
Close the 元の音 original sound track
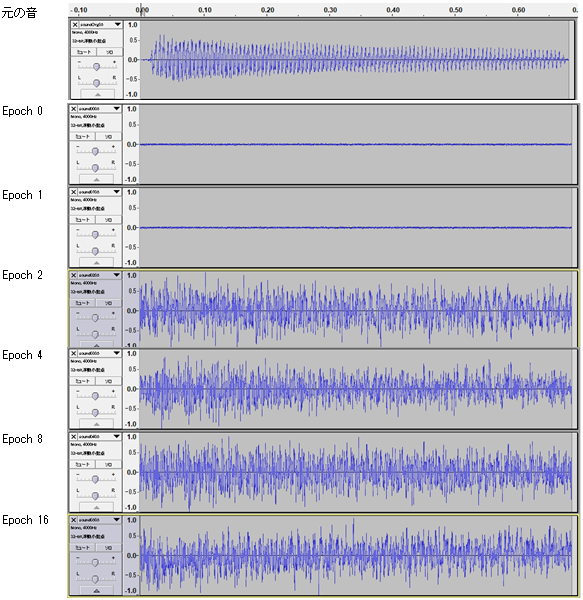pos(75,24)
